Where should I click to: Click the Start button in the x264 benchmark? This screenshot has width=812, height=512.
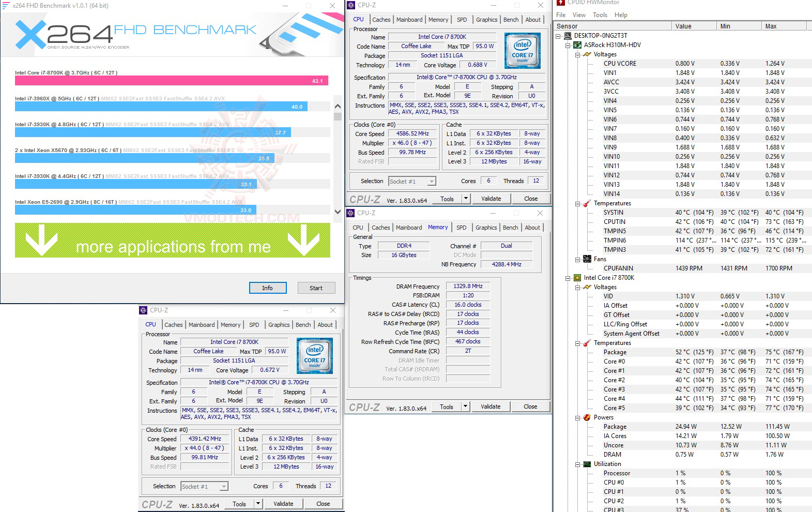click(316, 288)
